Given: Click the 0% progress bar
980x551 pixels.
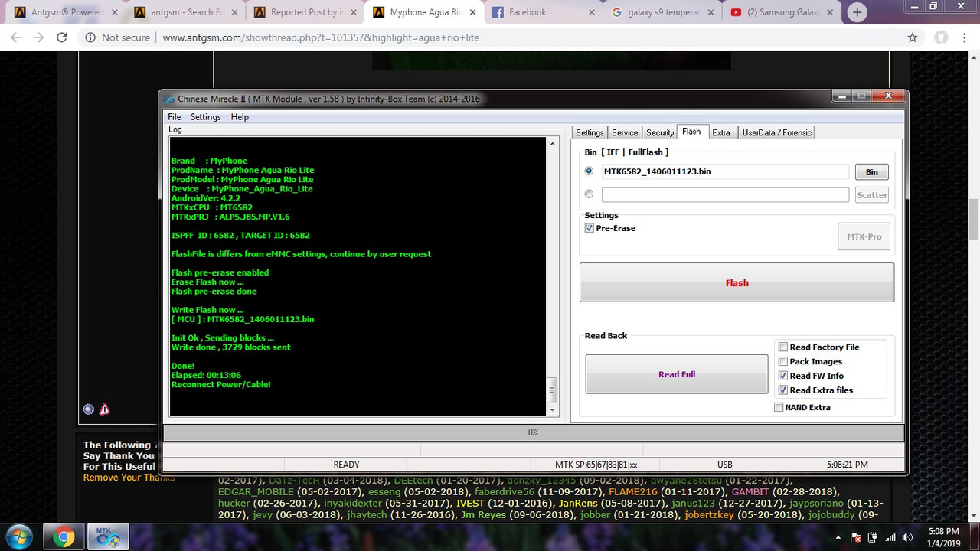Looking at the screenshot, I should 534,432.
